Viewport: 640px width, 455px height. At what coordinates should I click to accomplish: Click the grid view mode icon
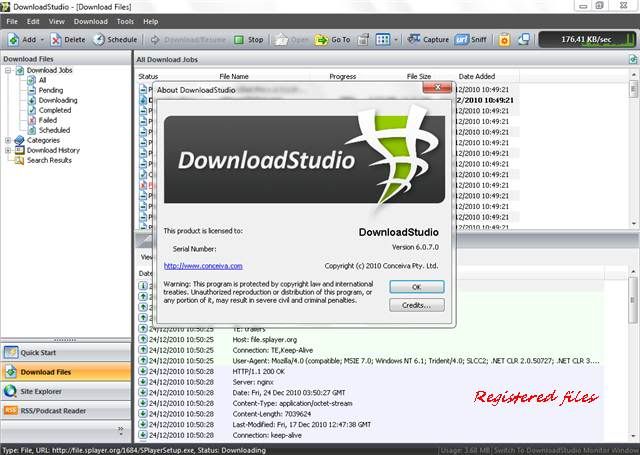(383, 40)
